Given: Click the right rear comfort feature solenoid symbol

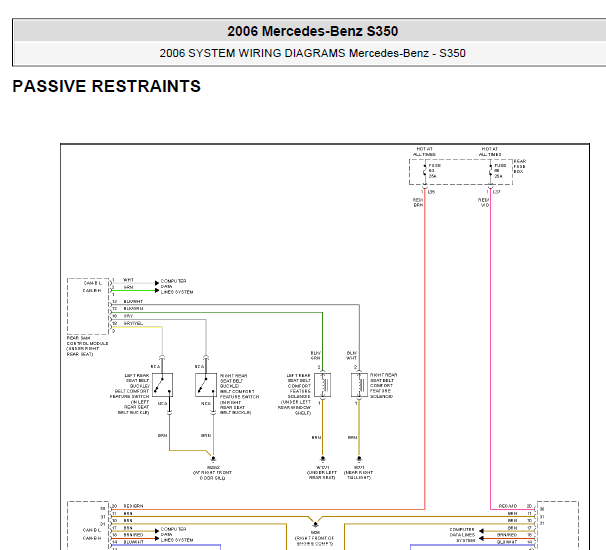Looking at the screenshot, I should (x=359, y=385).
